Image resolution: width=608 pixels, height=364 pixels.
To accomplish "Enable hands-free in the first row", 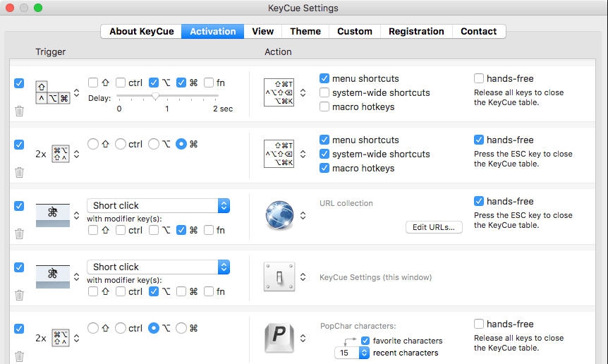I will (479, 78).
